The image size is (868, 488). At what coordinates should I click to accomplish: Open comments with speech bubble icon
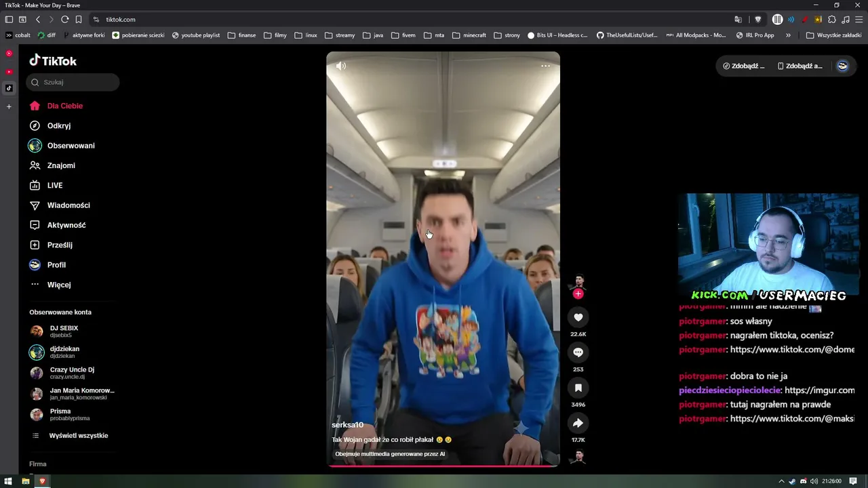tap(578, 352)
